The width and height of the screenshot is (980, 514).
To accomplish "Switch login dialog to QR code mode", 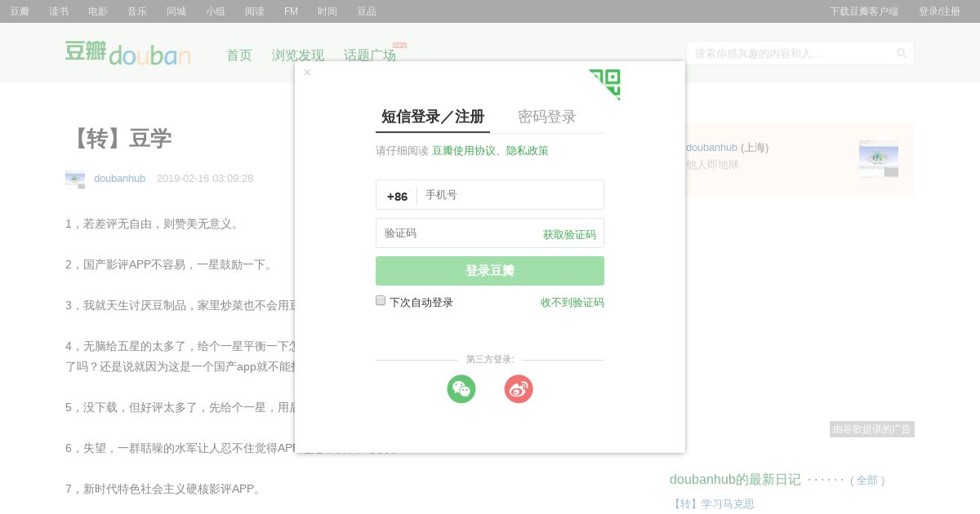I will pos(607,82).
